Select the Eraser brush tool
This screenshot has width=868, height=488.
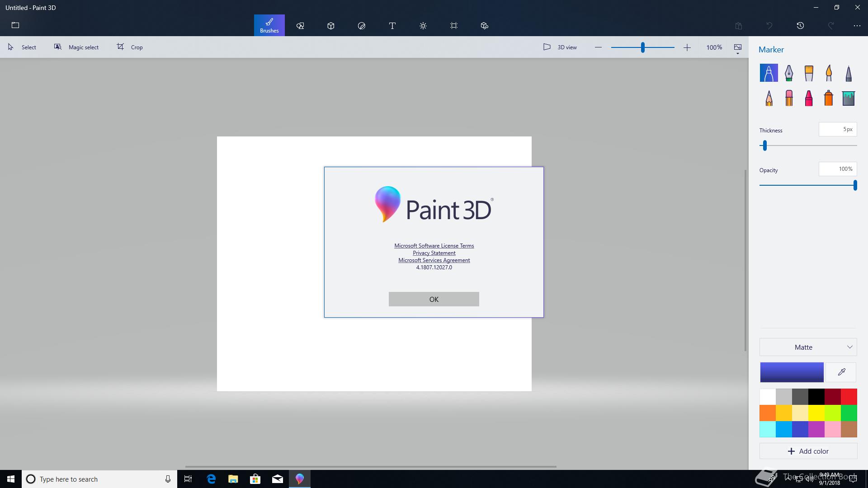tap(789, 98)
